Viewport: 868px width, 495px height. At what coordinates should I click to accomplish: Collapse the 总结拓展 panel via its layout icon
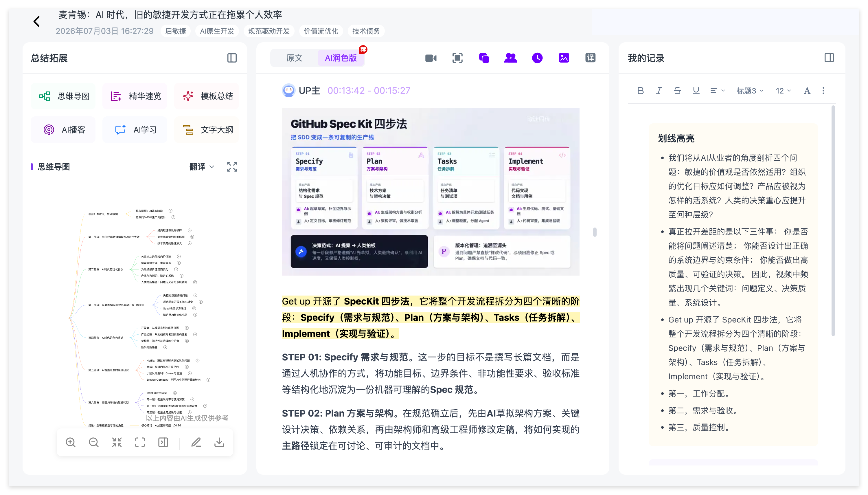(x=232, y=58)
